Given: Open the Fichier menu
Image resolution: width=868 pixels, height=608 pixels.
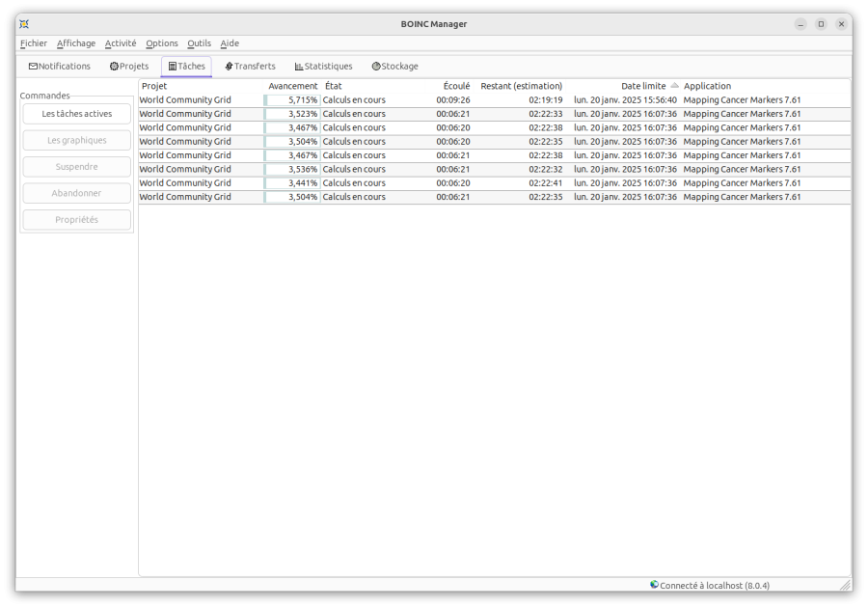Looking at the screenshot, I should [33, 43].
